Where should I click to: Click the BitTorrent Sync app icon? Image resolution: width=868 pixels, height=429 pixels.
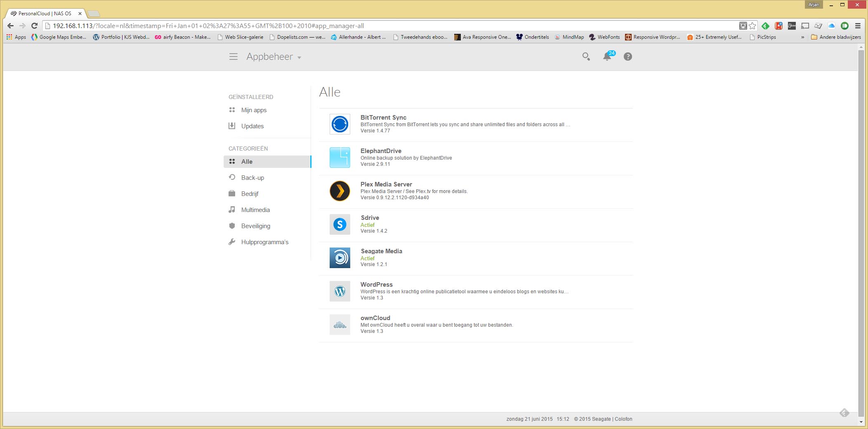pyautogui.click(x=340, y=124)
